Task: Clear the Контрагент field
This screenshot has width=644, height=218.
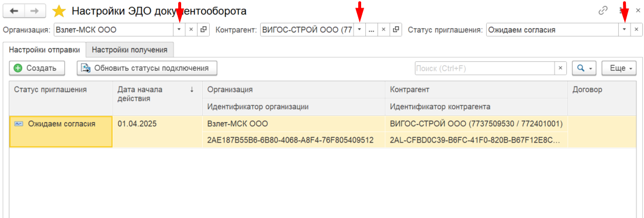Action: pos(383,30)
